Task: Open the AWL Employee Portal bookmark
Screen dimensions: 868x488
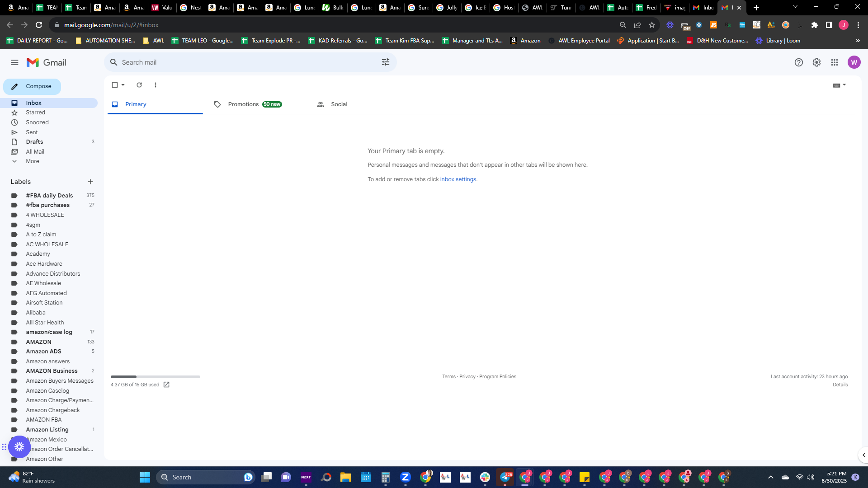Action: coord(579,41)
